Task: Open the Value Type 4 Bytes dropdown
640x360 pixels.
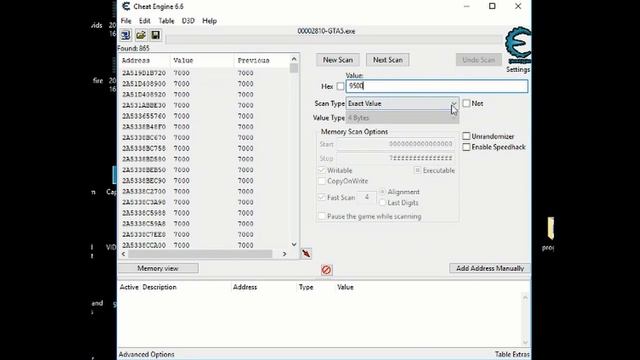Action: 402,118
